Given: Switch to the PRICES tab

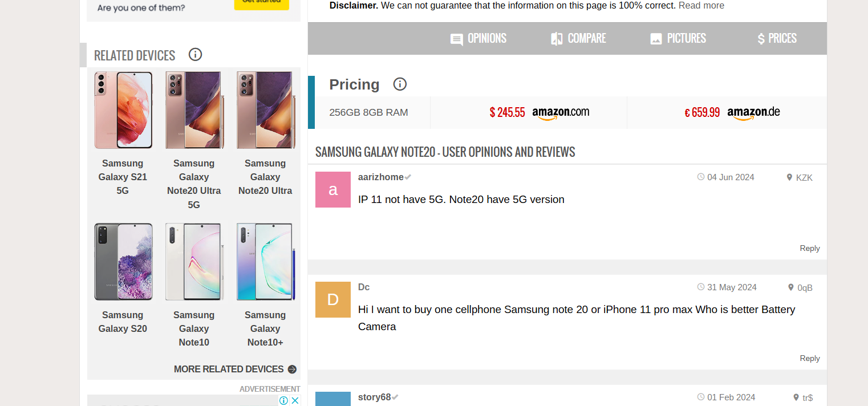Looking at the screenshot, I should click(x=782, y=39).
